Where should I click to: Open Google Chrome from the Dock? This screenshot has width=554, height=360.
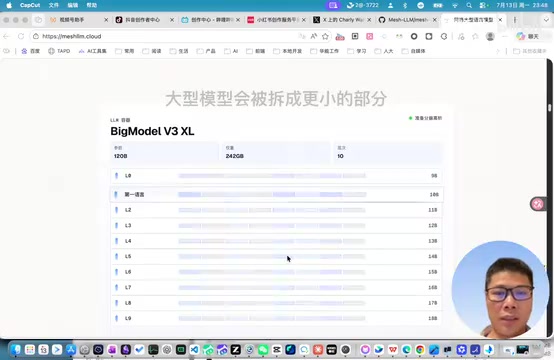coord(420,350)
